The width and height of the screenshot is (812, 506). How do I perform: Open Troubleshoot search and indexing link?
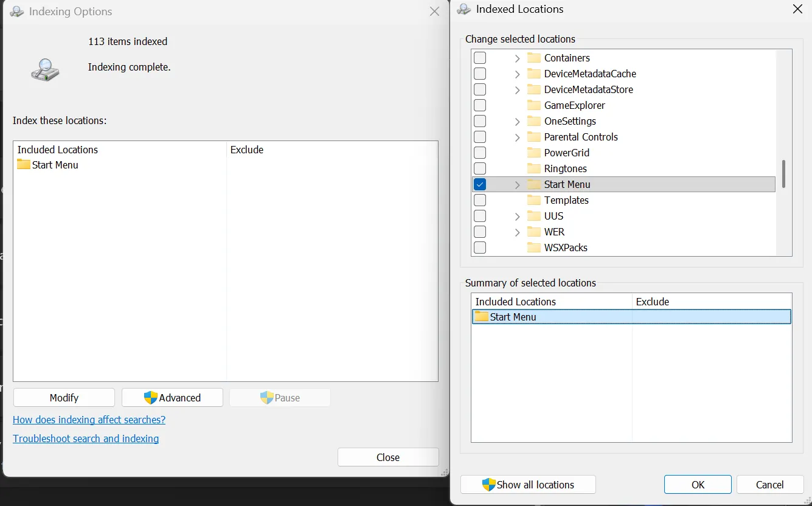coord(86,438)
